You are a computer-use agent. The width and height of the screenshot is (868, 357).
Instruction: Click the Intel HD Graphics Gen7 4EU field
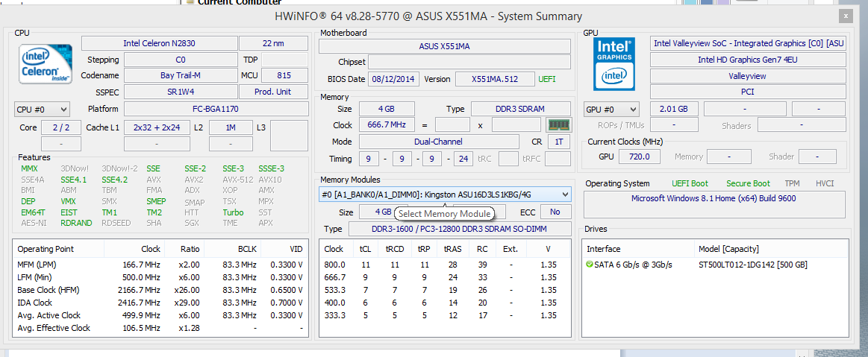748,60
